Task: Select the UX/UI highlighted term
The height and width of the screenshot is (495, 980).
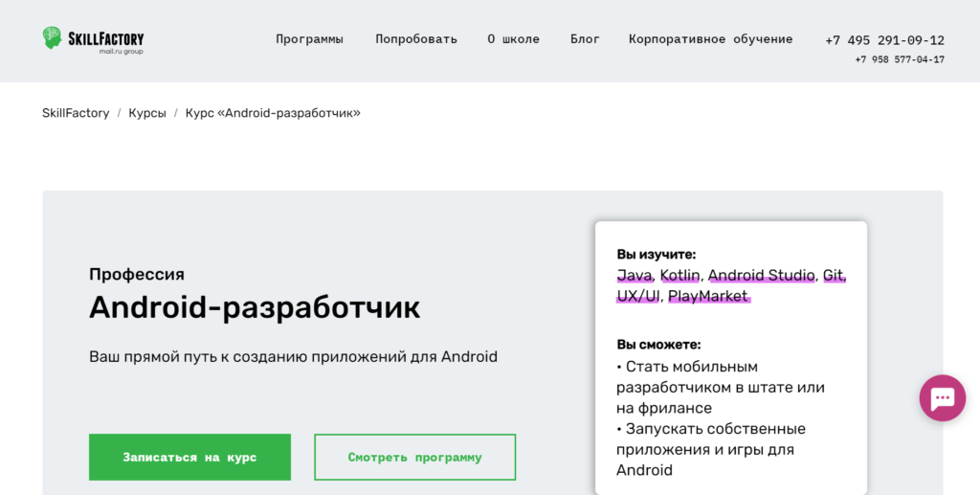Action: point(638,296)
